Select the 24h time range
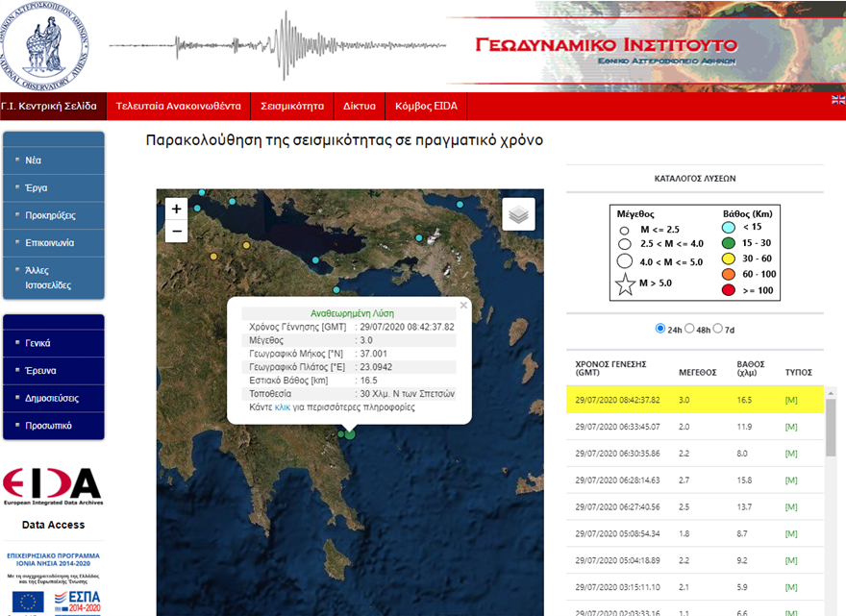 tap(660, 329)
